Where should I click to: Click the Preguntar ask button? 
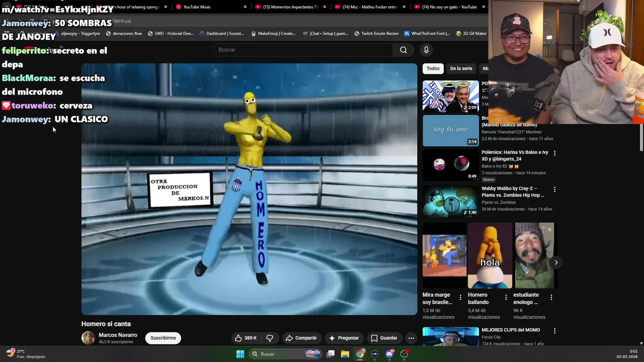point(344,338)
